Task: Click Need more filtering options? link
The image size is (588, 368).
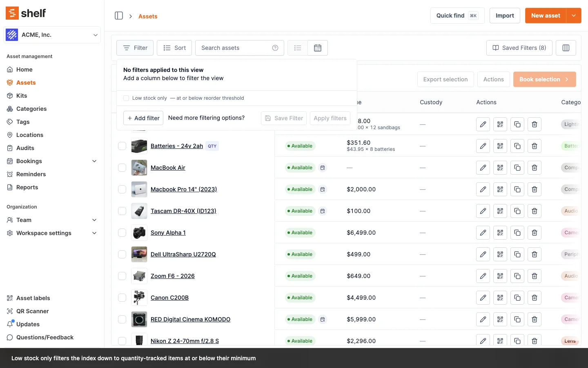Action: [x=206, y=118]
